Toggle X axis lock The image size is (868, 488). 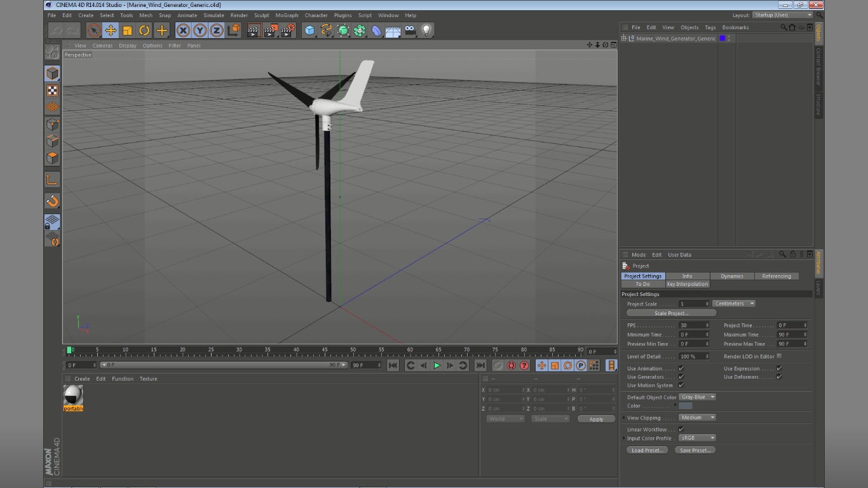tap(184, 30)
